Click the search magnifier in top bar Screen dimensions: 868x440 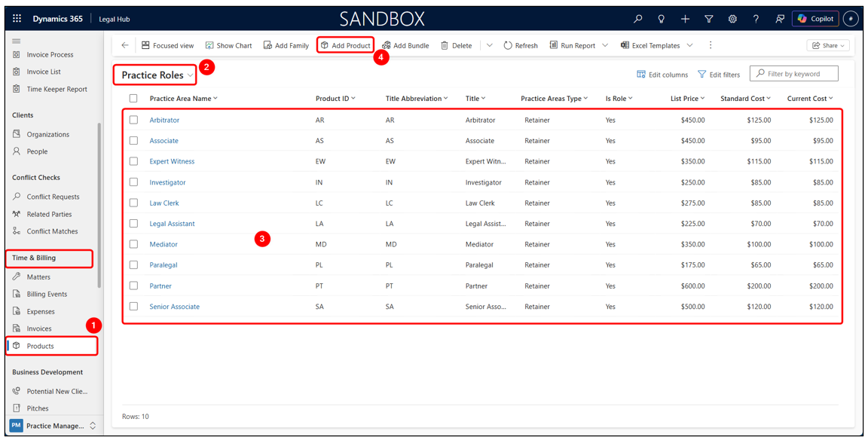(637, 19)
